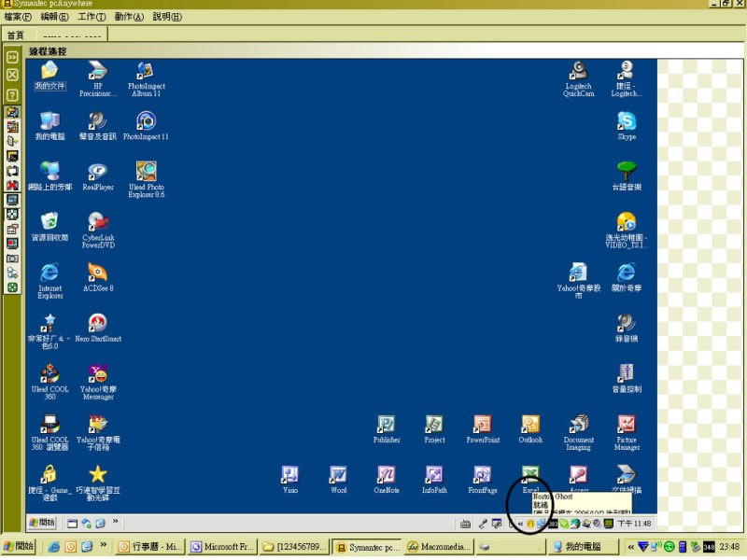Select the Internet Explorer desktop icon
The width and height of the screenshot is (747, 560).
pyautogui.click(x=50, y=281)
